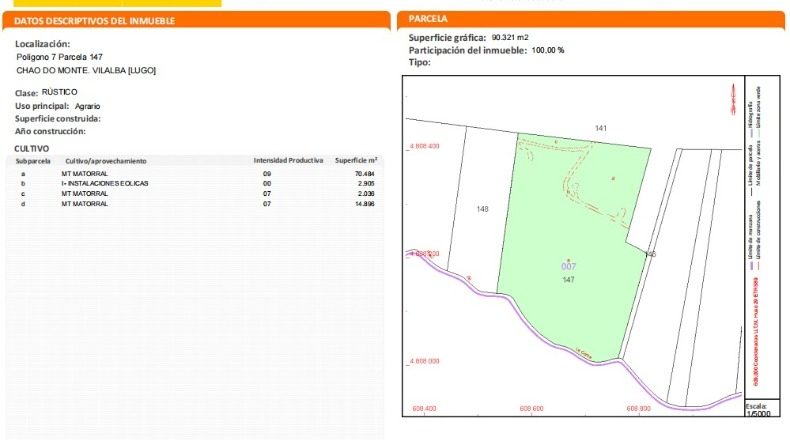The image size is (790, 440).
Task: Click the 'RÚSTICO' class value
Action: point(59,92)
